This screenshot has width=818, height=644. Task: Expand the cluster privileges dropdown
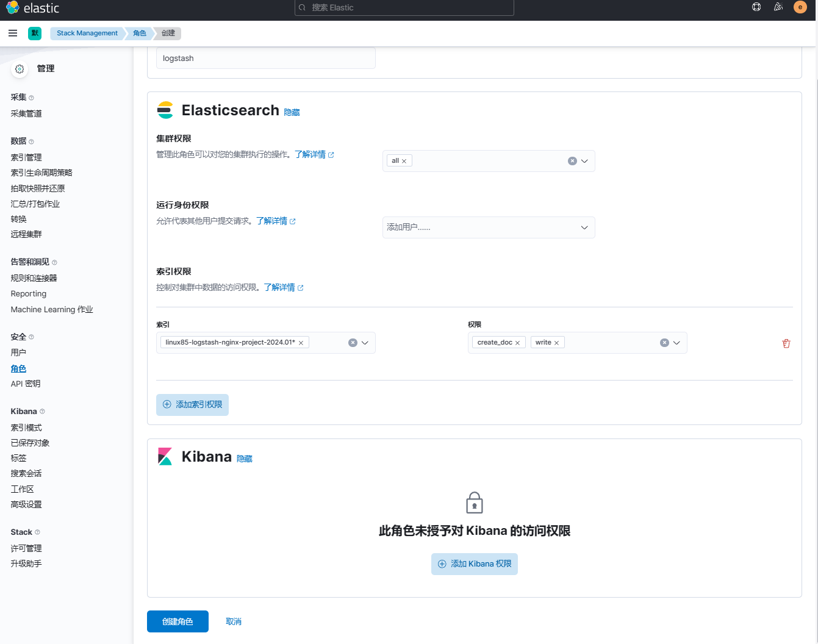pyautogui.click(x=584, y=161)
